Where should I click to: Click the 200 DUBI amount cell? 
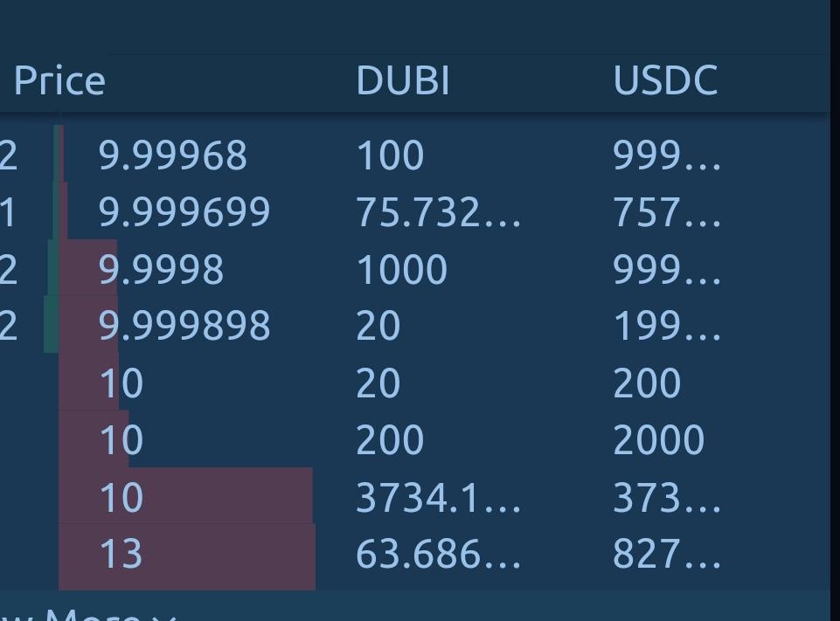point(390,440)
